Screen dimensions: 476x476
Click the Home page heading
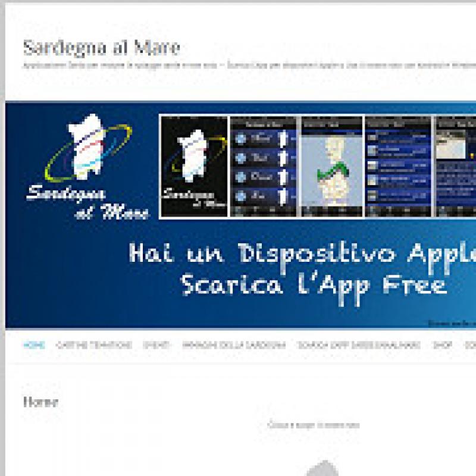[x=40, y=402]
